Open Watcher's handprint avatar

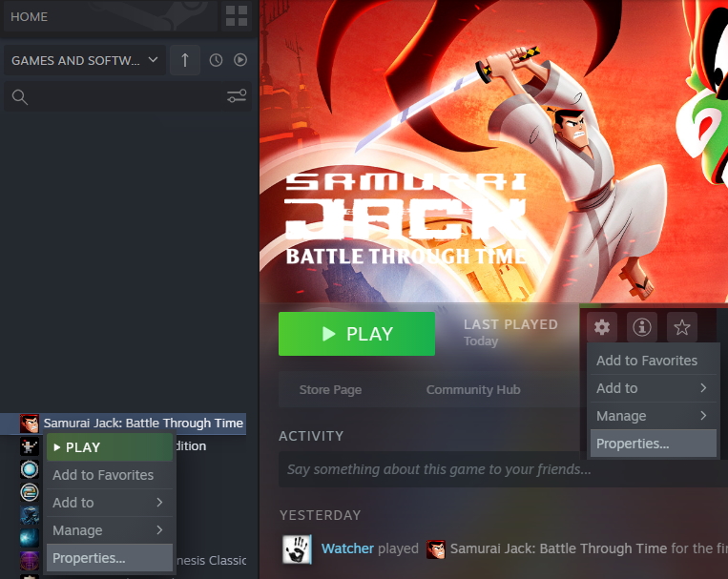[x=297, y=548]
